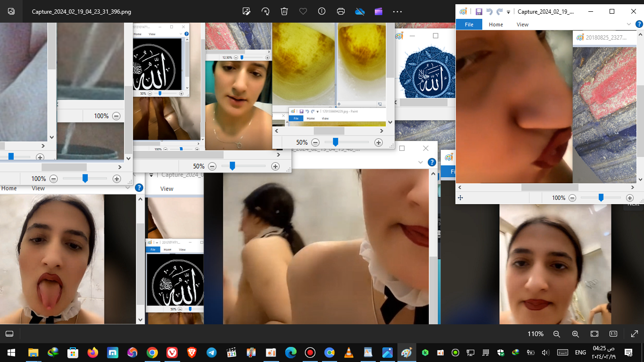
Task: Toggle fullscreen mode in Photos
Action: click(635, 334)
